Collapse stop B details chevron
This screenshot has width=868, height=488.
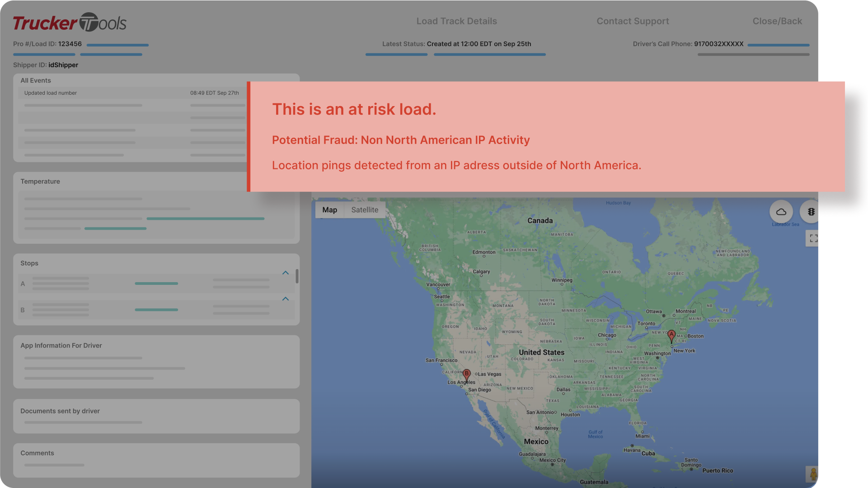coord(286,299)
